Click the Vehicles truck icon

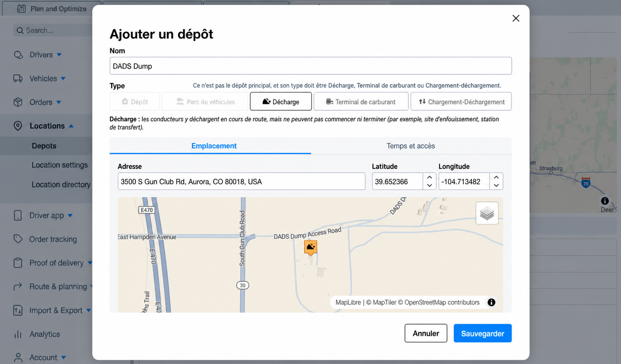(18, 78)
